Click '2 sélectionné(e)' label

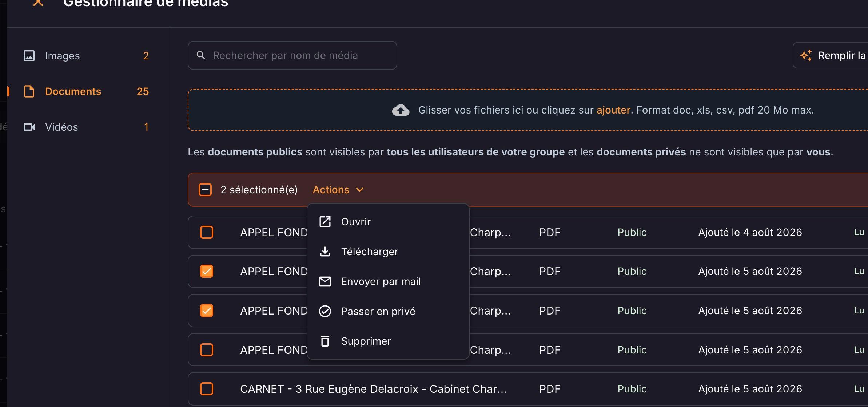259,190
